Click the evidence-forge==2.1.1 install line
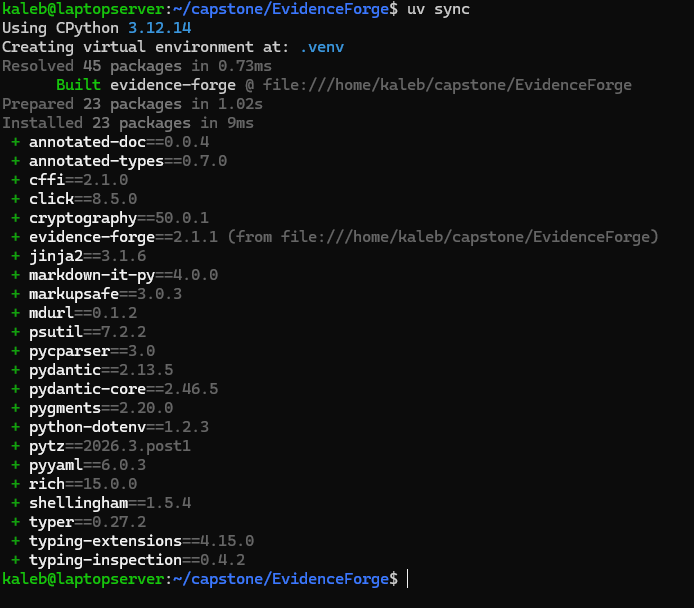The height and width of the screenshot is (608, 694). 335,237
